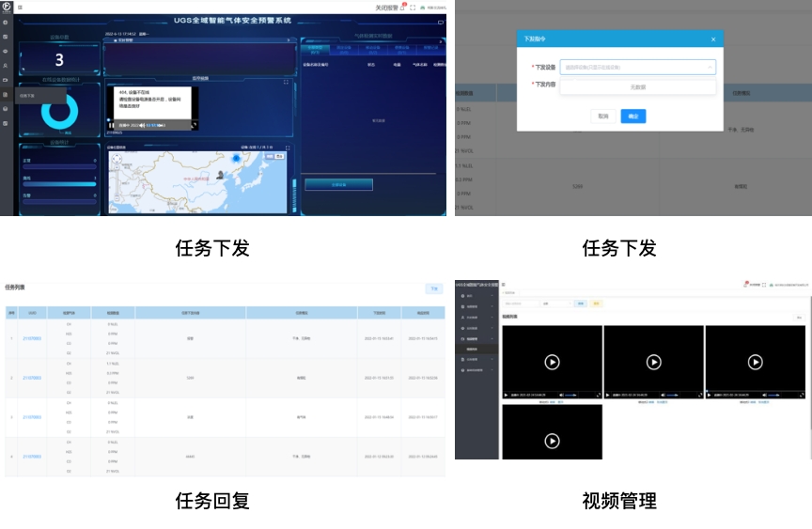Click the alarm bell icon in video management header
The height and width of the screenshot is (529, 812).
[x=745, y=285]
